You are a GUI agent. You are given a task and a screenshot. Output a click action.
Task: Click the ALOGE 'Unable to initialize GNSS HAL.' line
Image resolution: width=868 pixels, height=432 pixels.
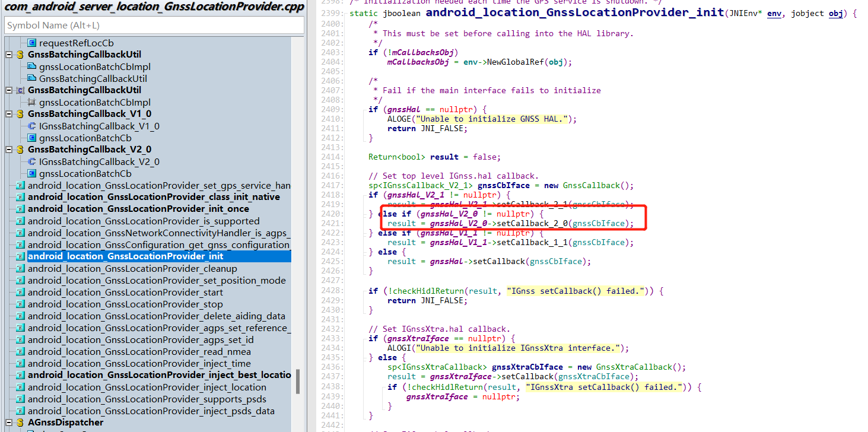(x=482, y=119)
